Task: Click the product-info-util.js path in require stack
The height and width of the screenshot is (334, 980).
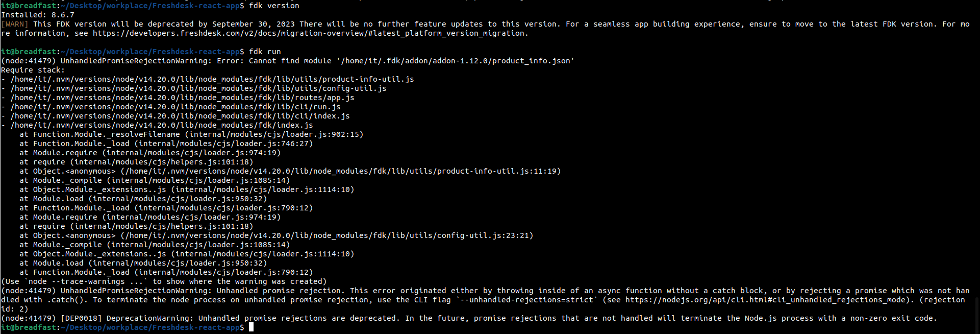Action: pyautogui.click(x=212, y=79)
